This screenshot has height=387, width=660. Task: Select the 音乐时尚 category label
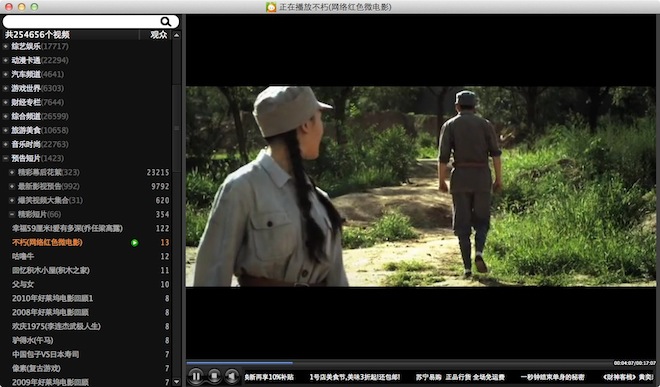(26, 144)
